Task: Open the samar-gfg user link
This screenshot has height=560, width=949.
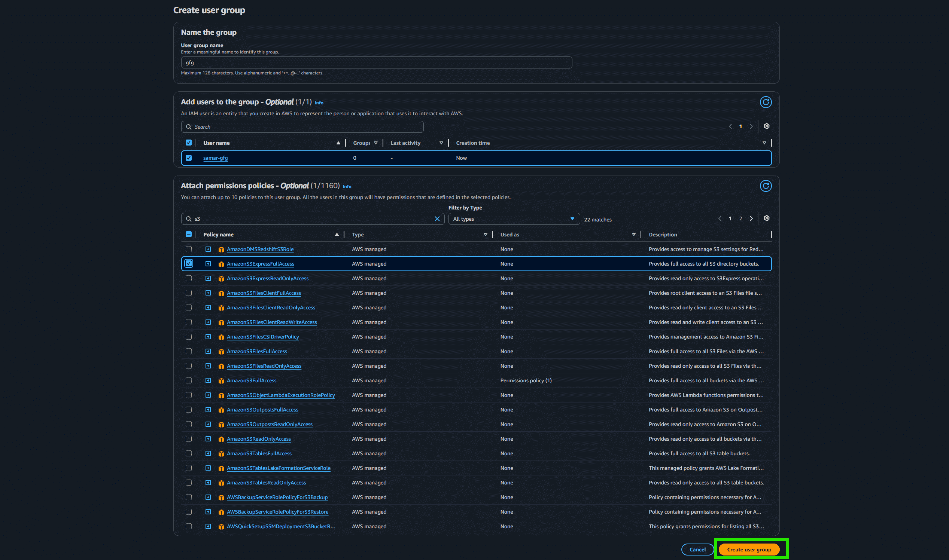Action: 215,158
